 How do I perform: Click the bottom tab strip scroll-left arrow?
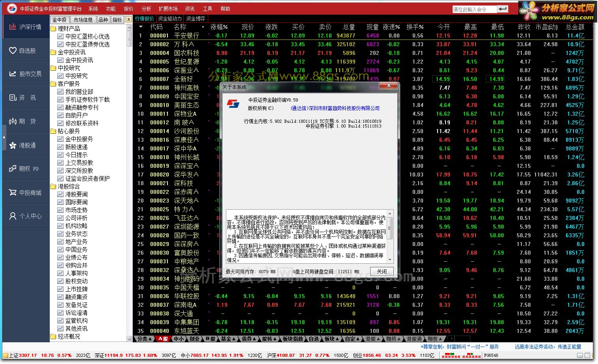451,339
